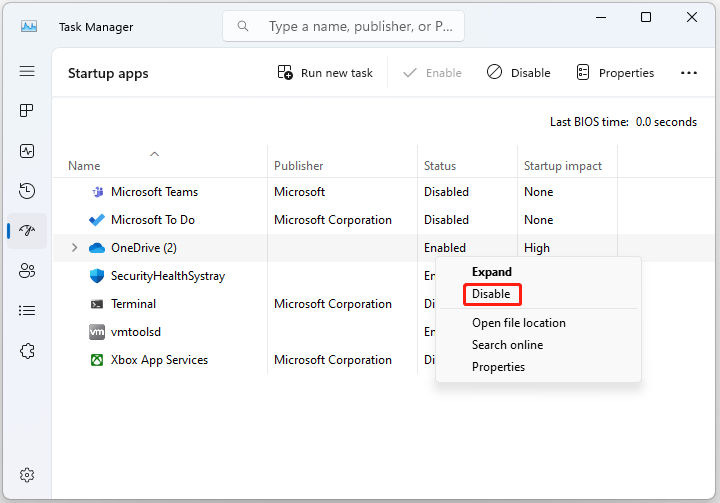Screen dimensions: 720x503
Task: Open Users page in sidebar
Action: pyautogui.click(x=27, y=271)
